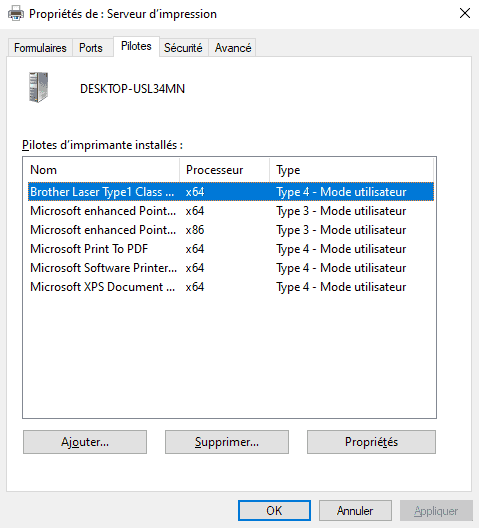Click Type 4 cell of Software Printer row
The width and height of the screenshot is (479, 528).
[x=341, y=268]
